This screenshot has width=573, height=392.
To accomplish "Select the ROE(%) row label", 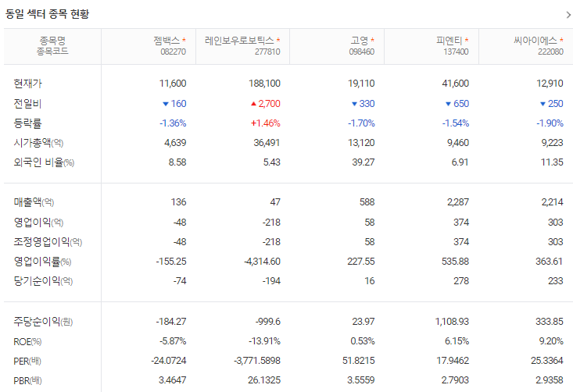I will (27, 341).
